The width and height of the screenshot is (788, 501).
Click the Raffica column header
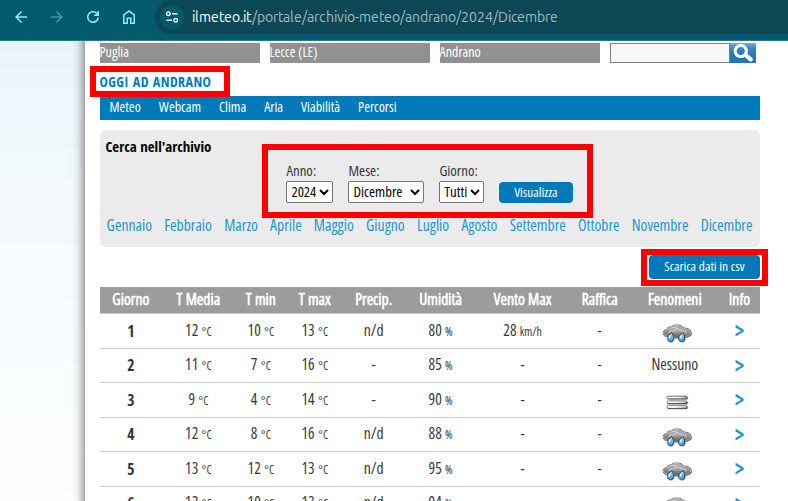(599, 300)
